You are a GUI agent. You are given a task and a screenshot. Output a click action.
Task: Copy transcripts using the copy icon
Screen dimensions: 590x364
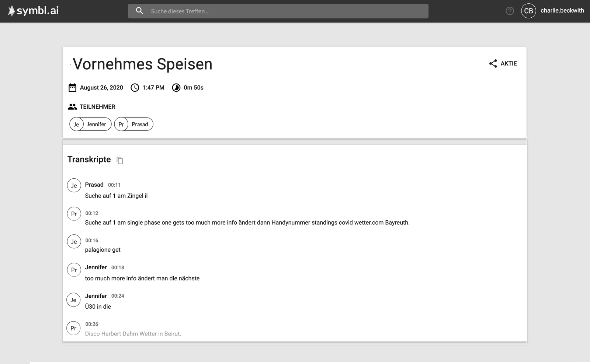pos(120,160)
